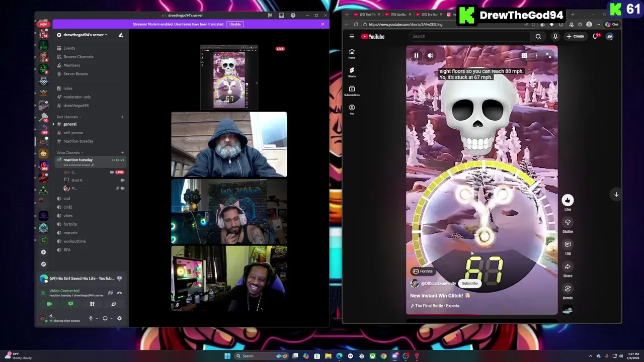Open You section in YouTube sidebar
Viewport: 644px width, 362px height.
(x=352, y=109)
